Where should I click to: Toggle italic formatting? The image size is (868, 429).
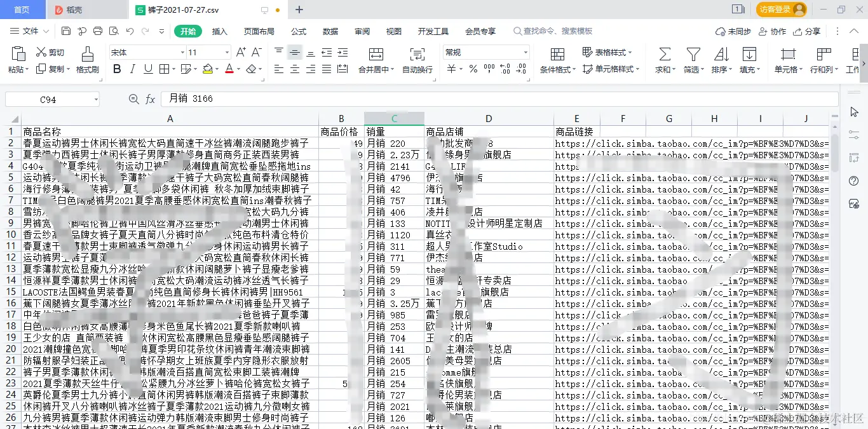[132, 69]
